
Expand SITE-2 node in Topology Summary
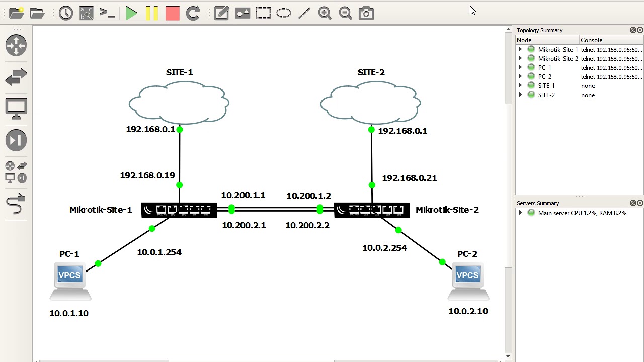coord(521,95)
